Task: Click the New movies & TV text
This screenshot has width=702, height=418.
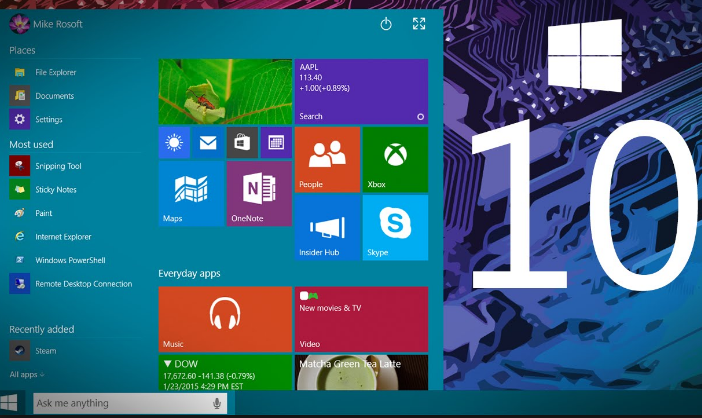Action: coord(330,308)
